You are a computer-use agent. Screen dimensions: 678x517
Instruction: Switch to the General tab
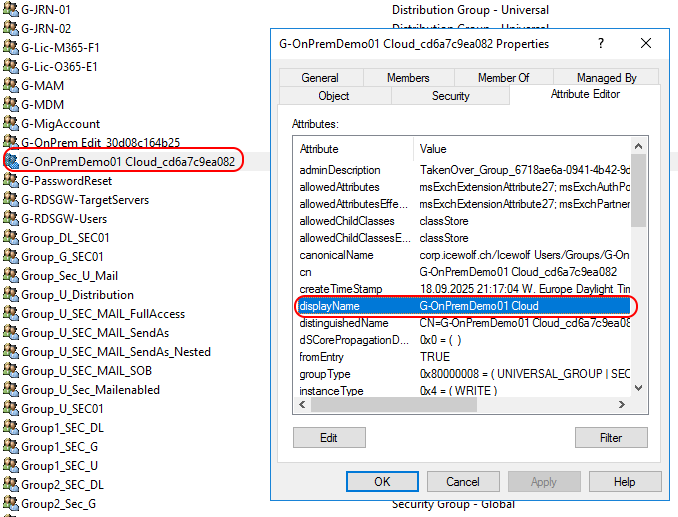320,78
